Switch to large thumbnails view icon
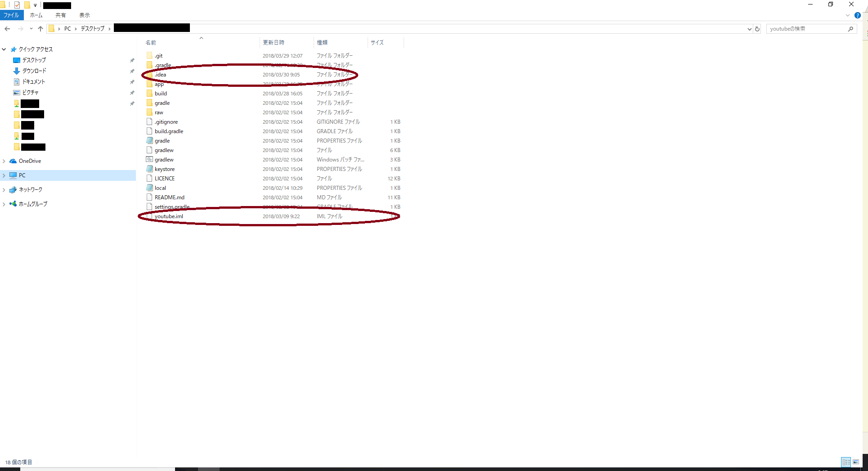Screen dimensions: 868x471 point(856,462)
